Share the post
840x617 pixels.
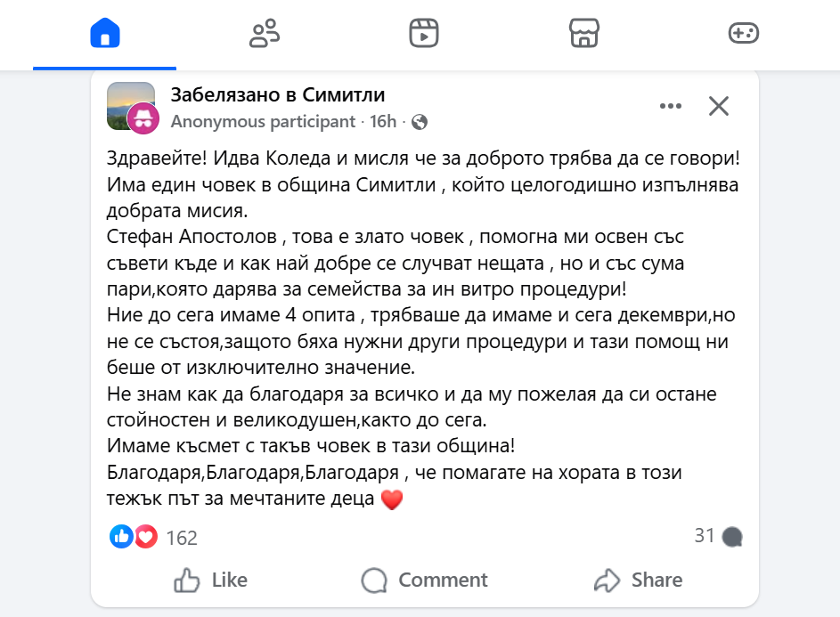pos(639,580)
